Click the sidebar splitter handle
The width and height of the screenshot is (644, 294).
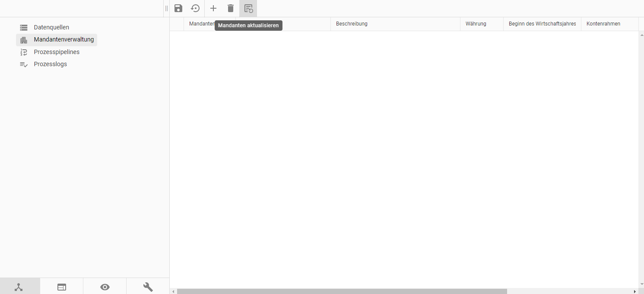pyautogui.click(x=166, y=8)
